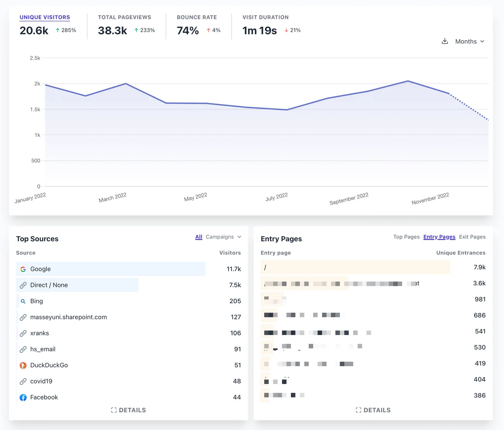The image size is (504, 430).
Task: Show All in Top Sources
Action: [199, 237]
